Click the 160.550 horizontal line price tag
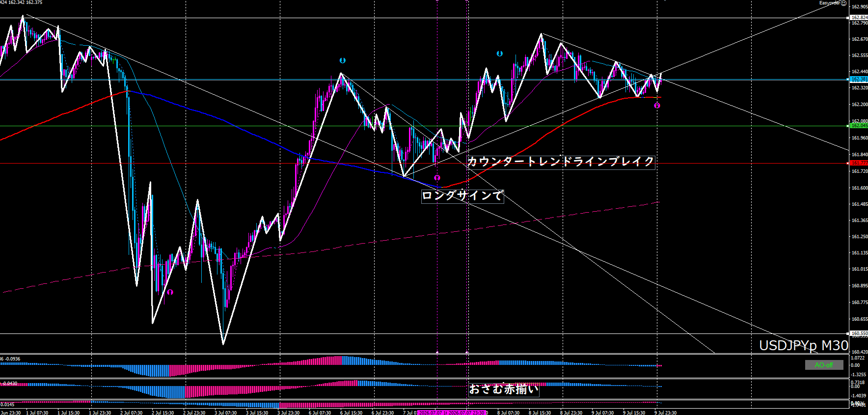868x415 pixels. pos(859,333)
